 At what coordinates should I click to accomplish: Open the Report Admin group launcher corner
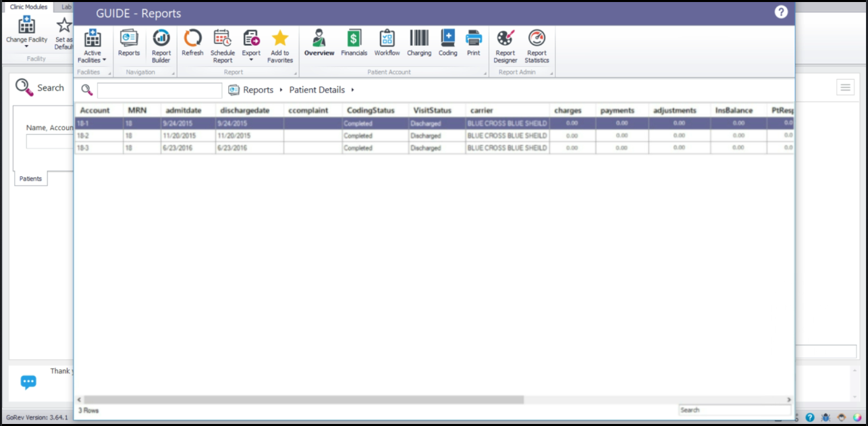click(551, 73)
